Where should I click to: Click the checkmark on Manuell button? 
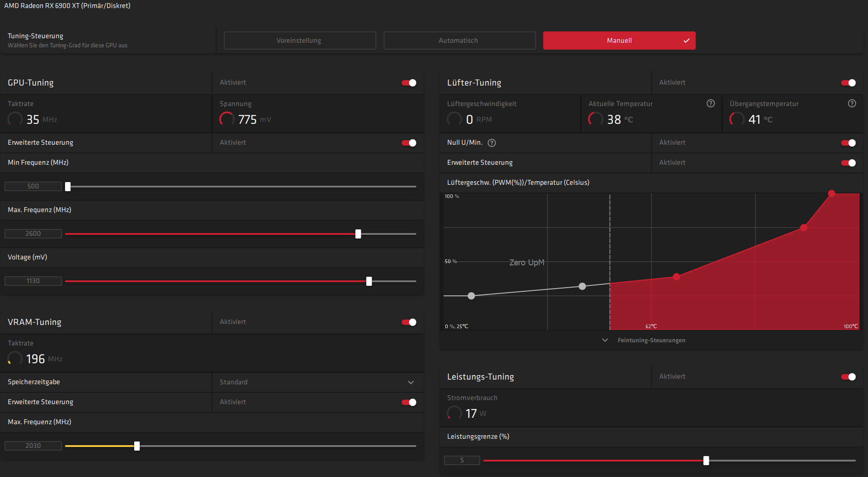point(686,41)
